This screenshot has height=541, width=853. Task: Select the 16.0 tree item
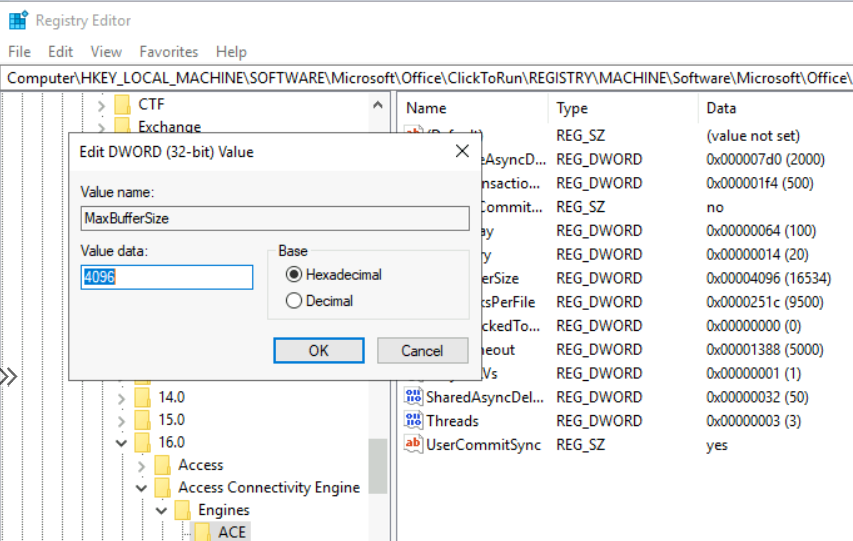point(171,442)
